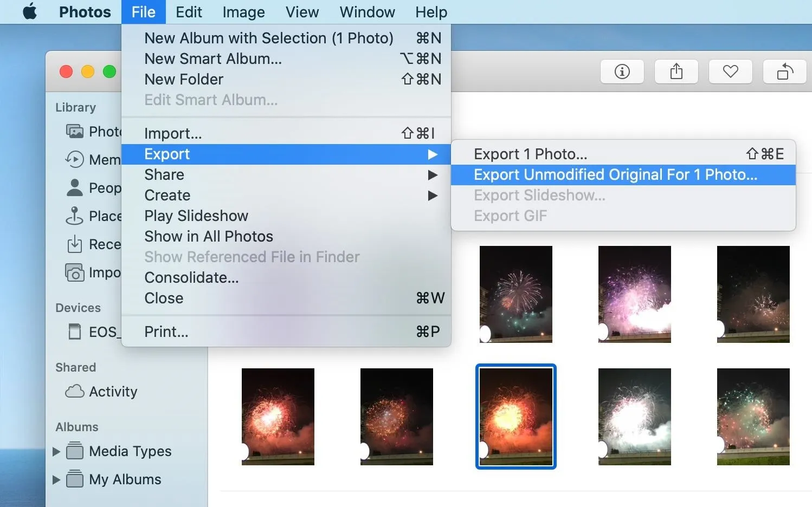812x507 pixels.
Task: Close the open File menu
Action: click(x=143, y=12)
